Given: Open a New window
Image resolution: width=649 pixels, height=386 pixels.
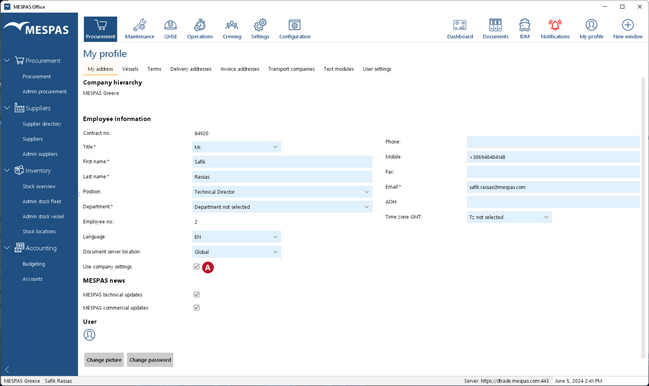Looking at the screenshot, I should (x=627, y=29).
